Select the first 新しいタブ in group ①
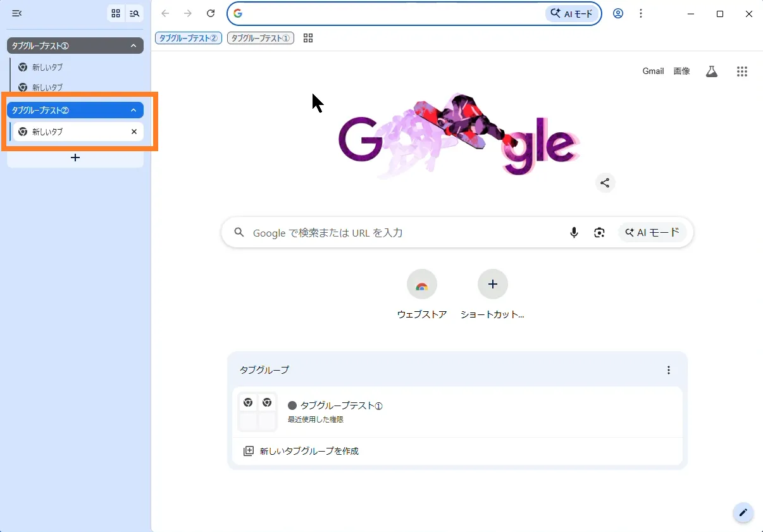 point(47,67)
